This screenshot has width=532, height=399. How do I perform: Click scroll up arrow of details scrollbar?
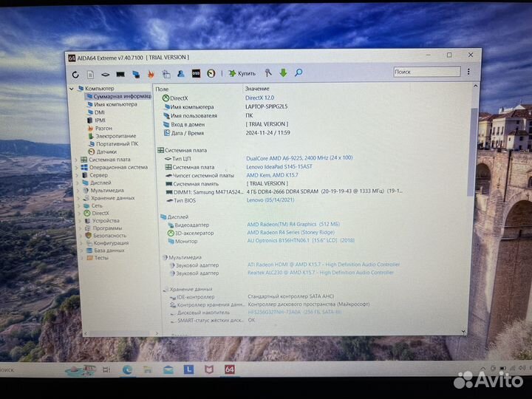coord(475,86)
